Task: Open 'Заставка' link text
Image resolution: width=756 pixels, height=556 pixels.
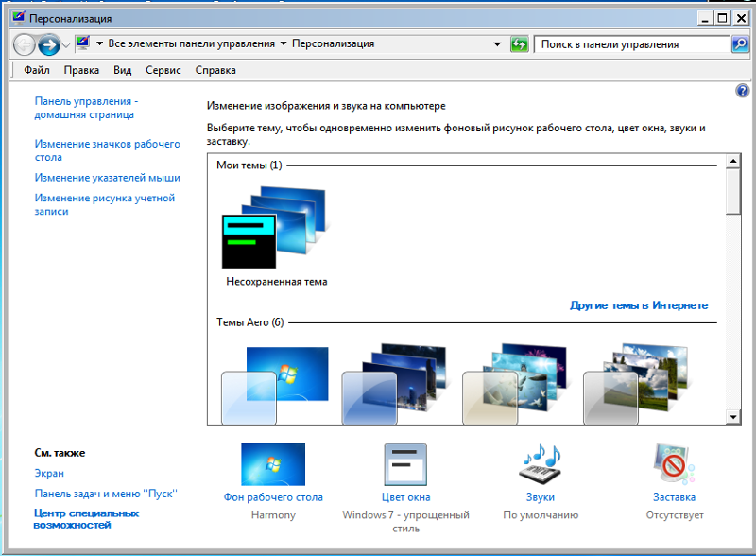Action: pos(674,497)
